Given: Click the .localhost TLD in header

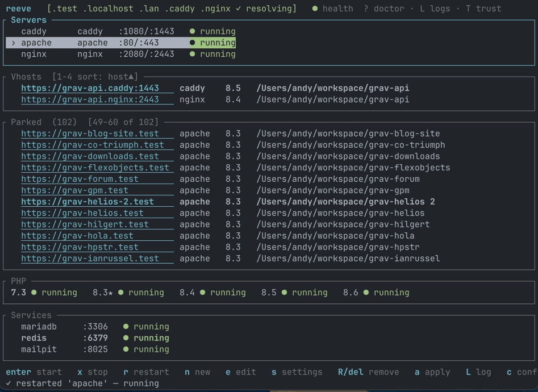Looking at the screenshot, I should click(108, 9).
